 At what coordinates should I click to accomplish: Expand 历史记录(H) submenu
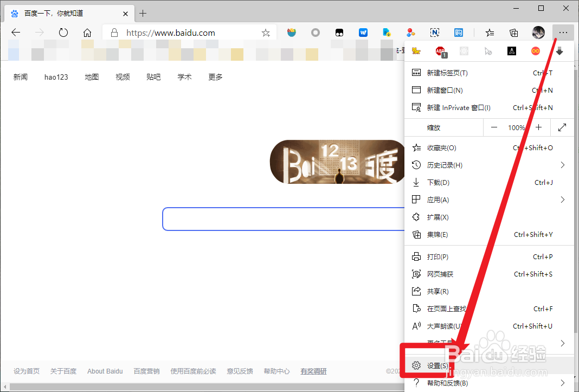point(489,165)
